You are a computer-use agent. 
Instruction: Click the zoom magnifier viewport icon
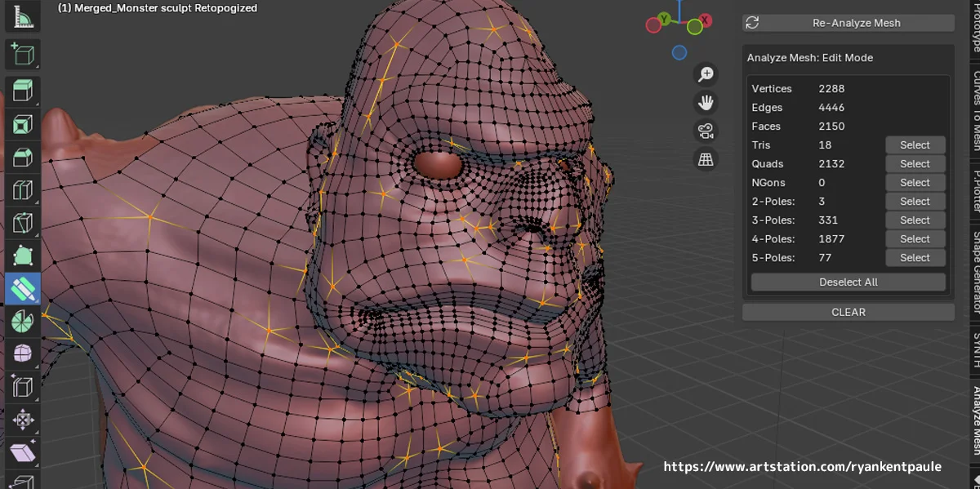[x=706, y=75]
